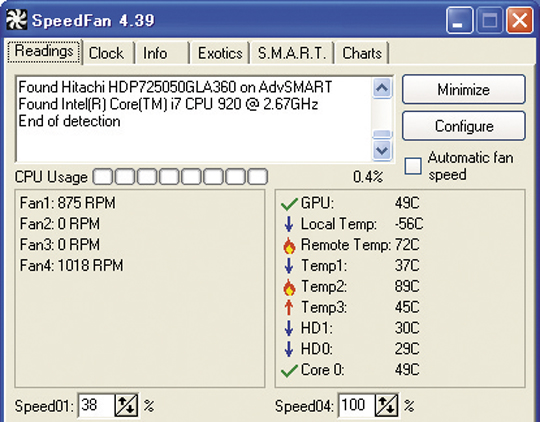Click the first CPU Usage bar box
Viewport: 540px width, 422px height.
coord(103,176)
